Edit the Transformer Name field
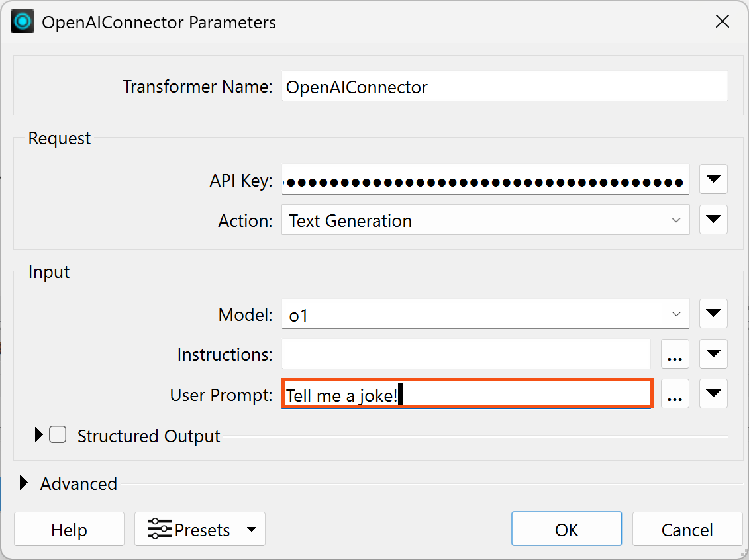This screenshot has height=560, width=749. [505, 86]
